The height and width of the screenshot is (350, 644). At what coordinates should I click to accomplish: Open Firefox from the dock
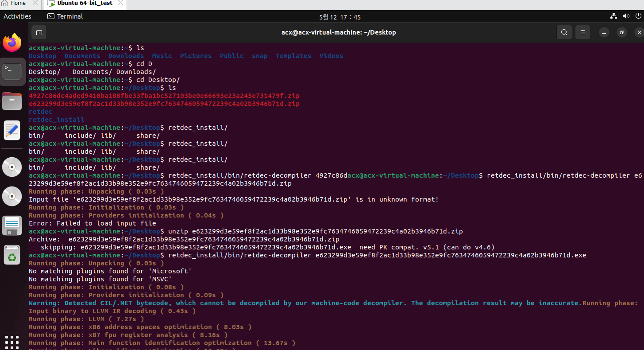coord(12,43)
